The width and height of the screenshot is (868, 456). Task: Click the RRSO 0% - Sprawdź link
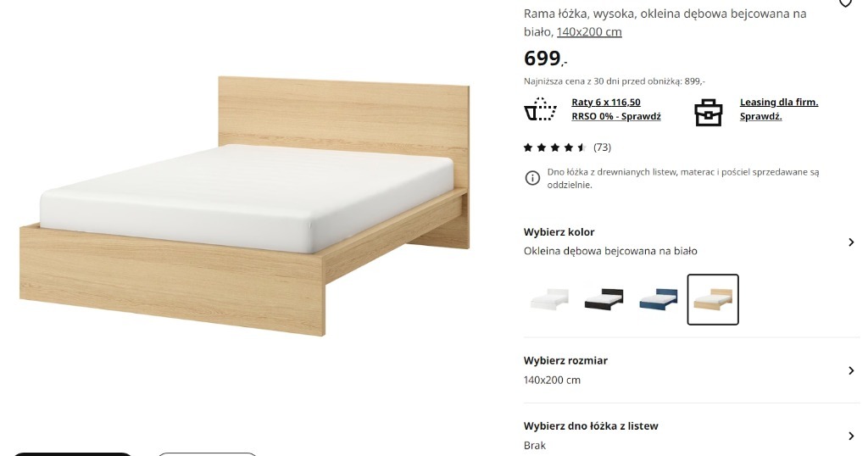(x=616, y=117)
